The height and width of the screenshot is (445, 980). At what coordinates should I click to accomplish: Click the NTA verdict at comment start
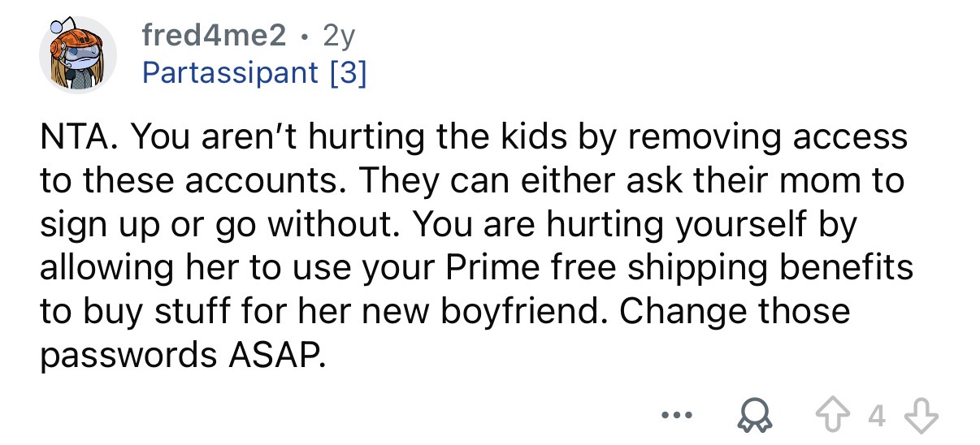click(x=80, y=137)
